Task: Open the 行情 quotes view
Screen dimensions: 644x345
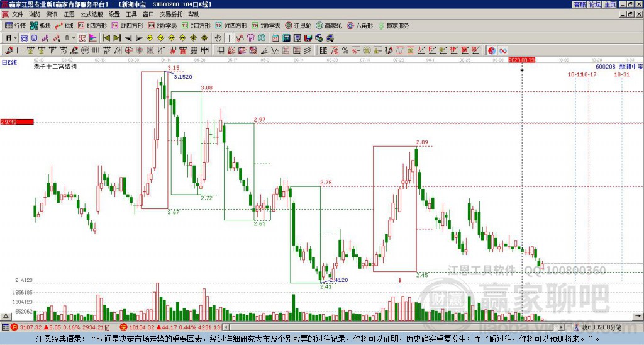Action: (15, 25)
